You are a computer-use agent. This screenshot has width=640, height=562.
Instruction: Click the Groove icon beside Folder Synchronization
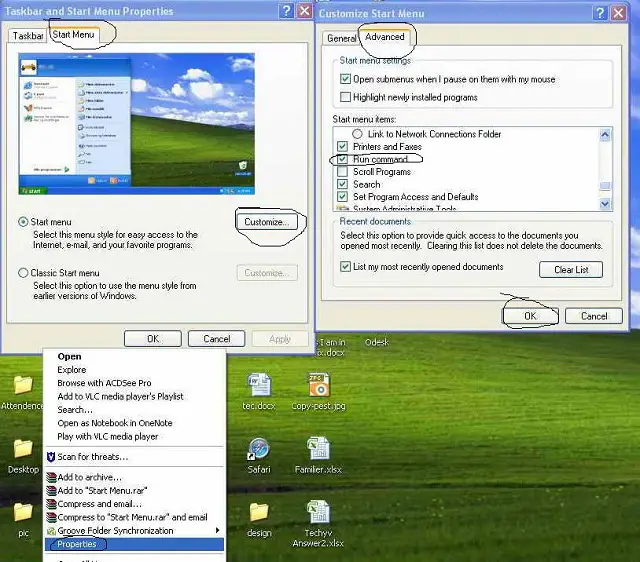51,531
